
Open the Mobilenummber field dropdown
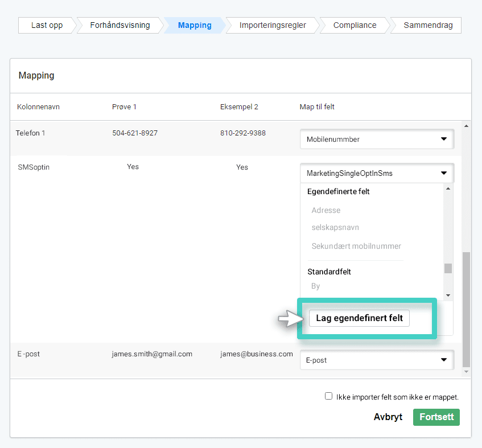point(376,139)
